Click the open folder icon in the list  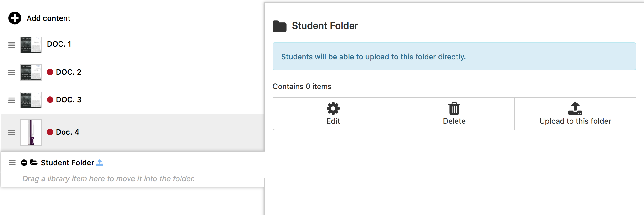[x=34, y=162]
